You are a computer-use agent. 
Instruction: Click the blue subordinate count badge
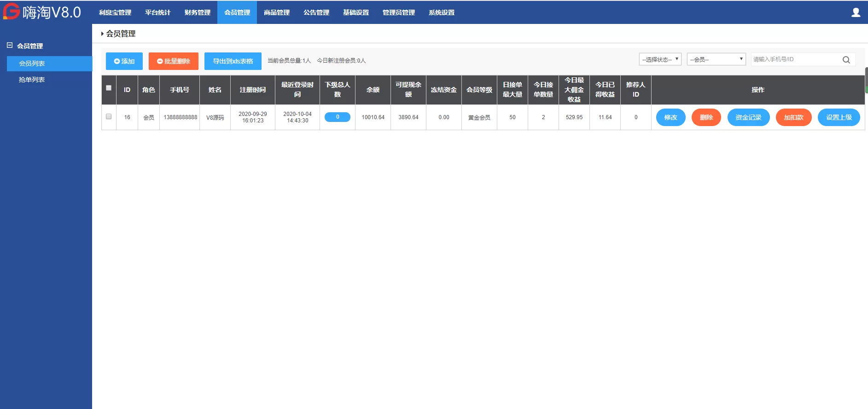(337, 117)
